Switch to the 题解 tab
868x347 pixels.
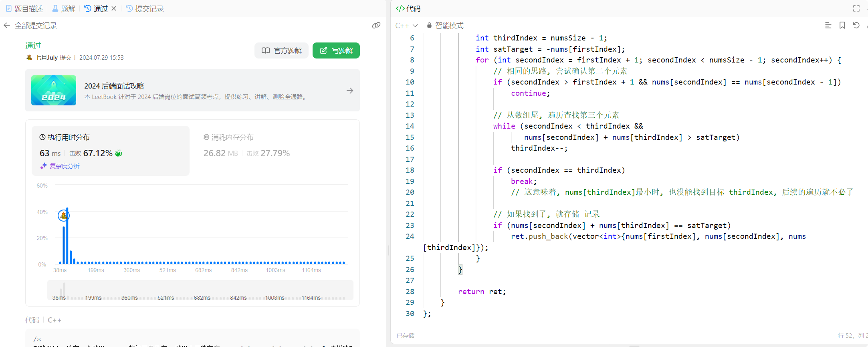pyautogui.click(x=64, y=8)
